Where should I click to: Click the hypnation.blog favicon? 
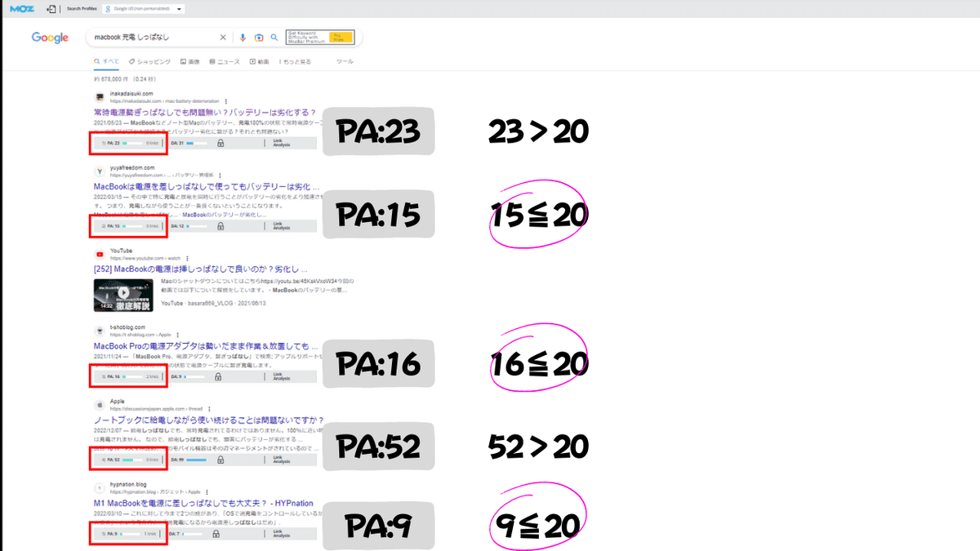[99, 488]
